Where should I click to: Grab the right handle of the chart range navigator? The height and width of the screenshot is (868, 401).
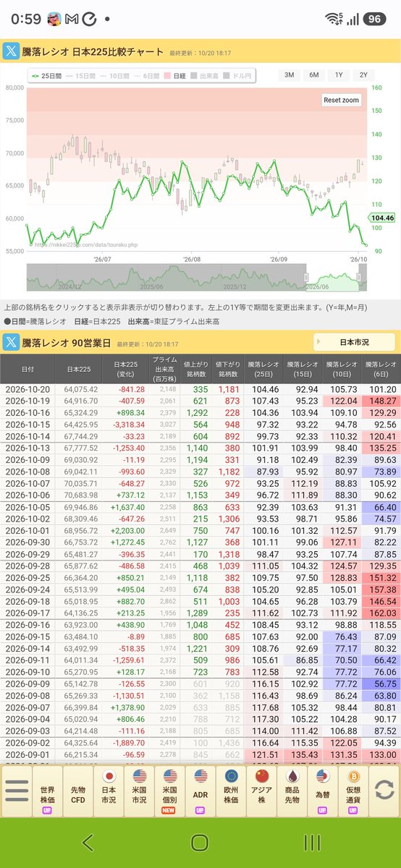[x=360, y=278]
